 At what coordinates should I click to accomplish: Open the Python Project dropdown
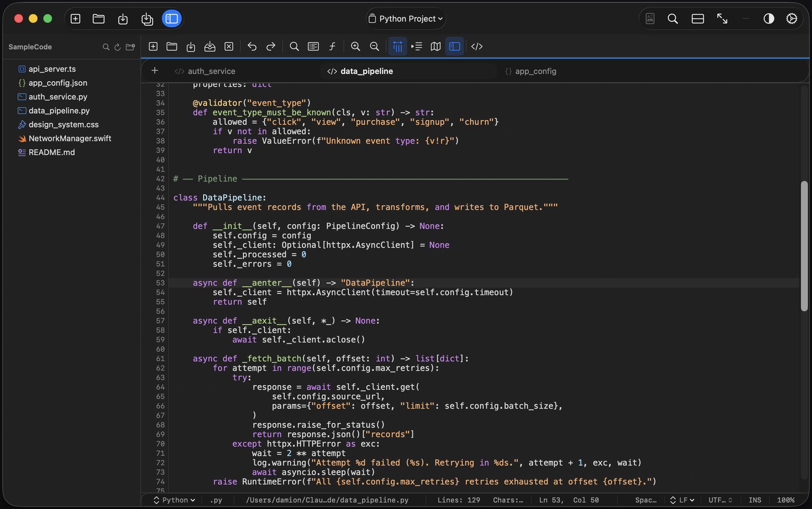click(x=406, y=19)
